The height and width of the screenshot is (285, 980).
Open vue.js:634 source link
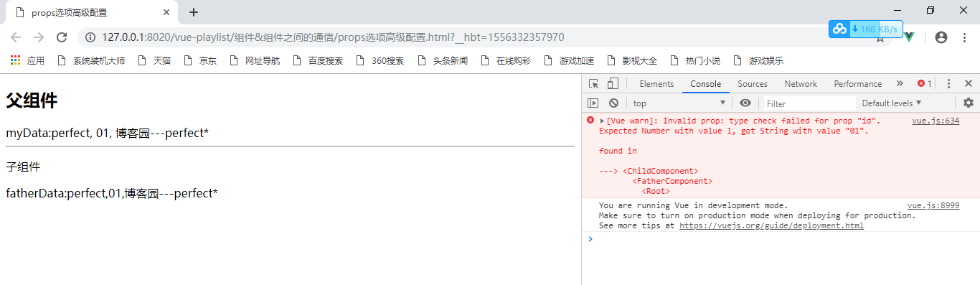click(936, 121)
